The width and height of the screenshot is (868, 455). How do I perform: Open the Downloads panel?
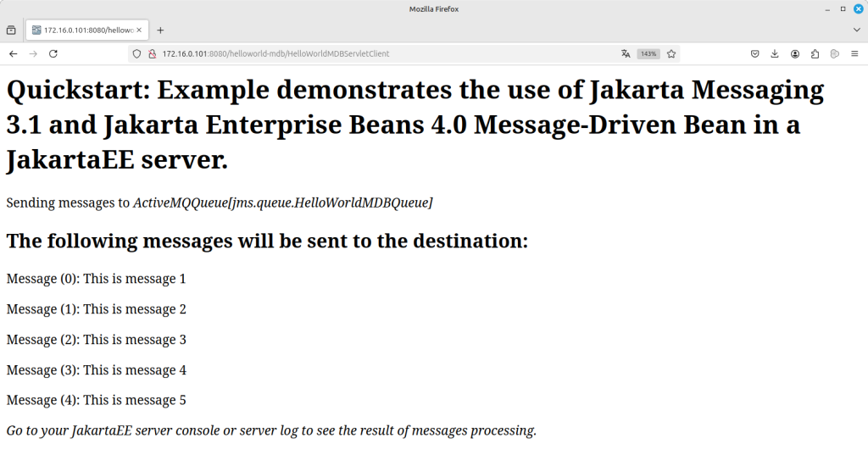[x=775, y=53]
